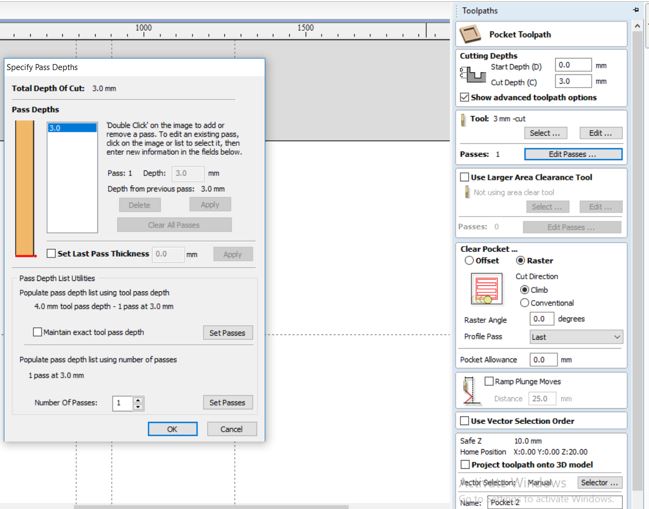Cancel the Specify Pass Depths dialog

coord(231,429)
